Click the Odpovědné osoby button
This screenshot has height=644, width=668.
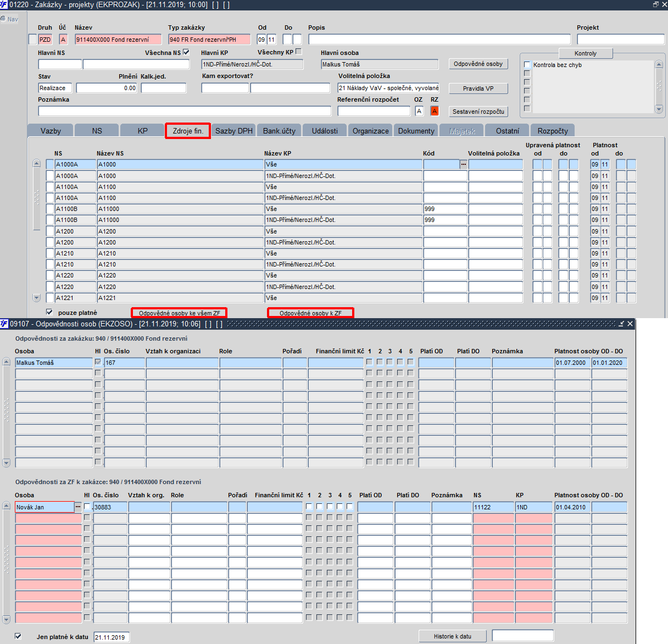pyautogui.click(x=478, y=64)
